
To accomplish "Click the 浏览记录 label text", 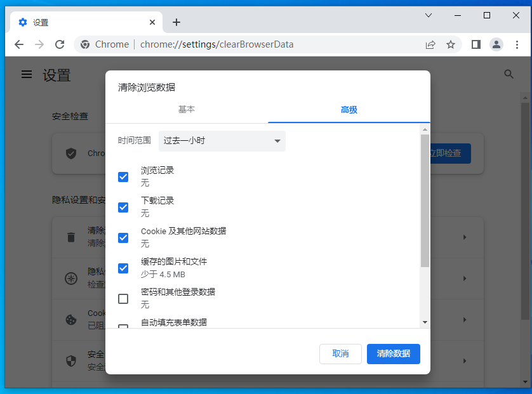I will click(x=157, y=170).
